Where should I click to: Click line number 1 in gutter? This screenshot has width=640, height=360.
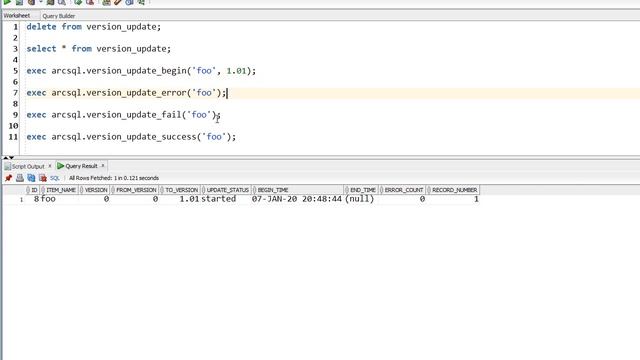click(x=16, y=27)
